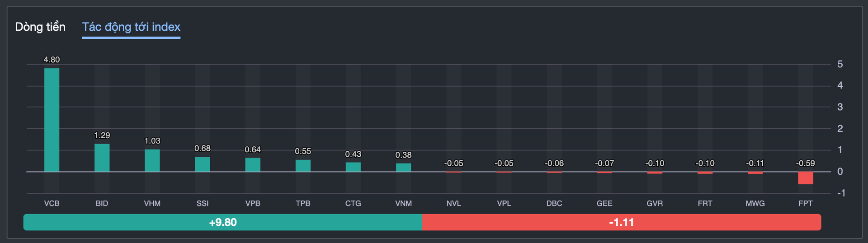Select the VNM bar valued 0.38

403,168
